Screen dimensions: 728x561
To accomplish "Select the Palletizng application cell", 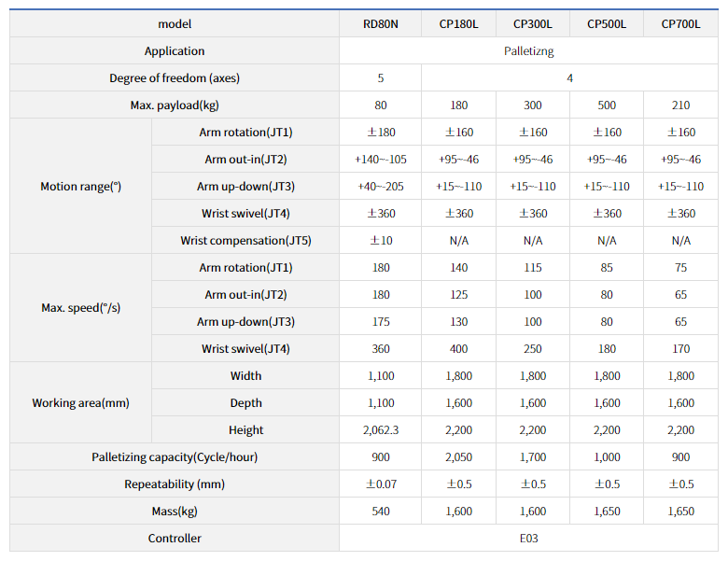I will point(528,50).
